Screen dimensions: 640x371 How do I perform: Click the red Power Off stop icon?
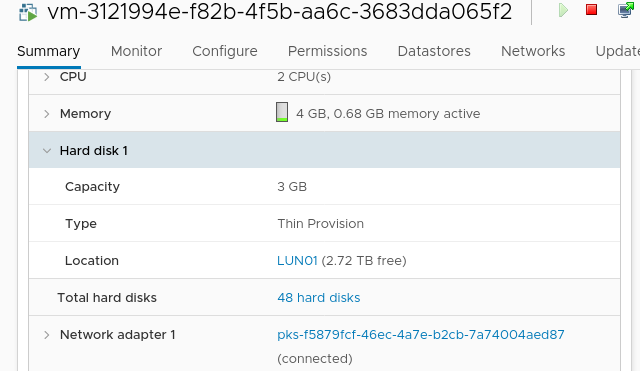591,10
